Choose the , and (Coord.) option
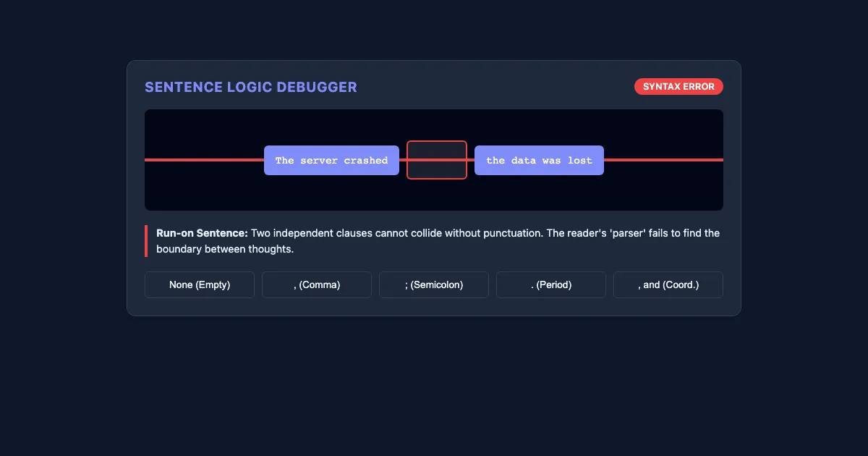Viewport: 868px width, 456px height. 668,284
